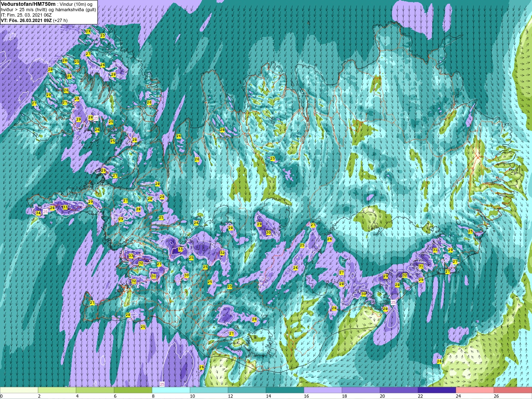Click the yellow '34' gust label

point(38,213)
